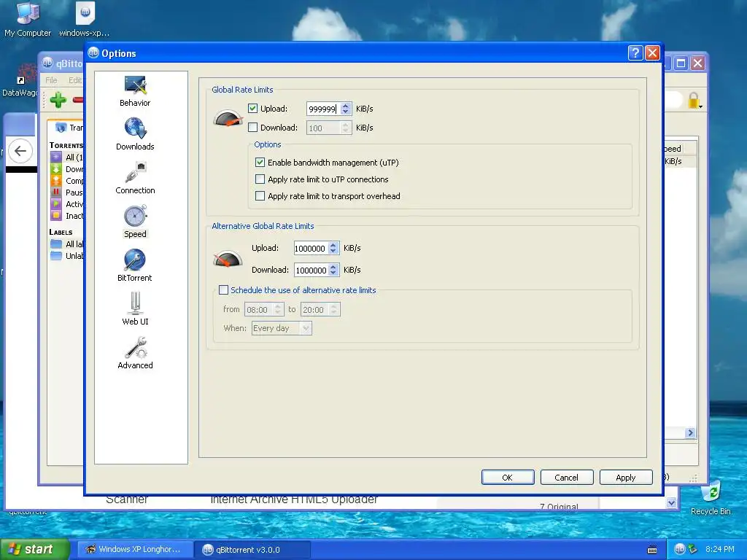Open the Windows Start menu
The image size is (747, 560).
pos(34,549)
